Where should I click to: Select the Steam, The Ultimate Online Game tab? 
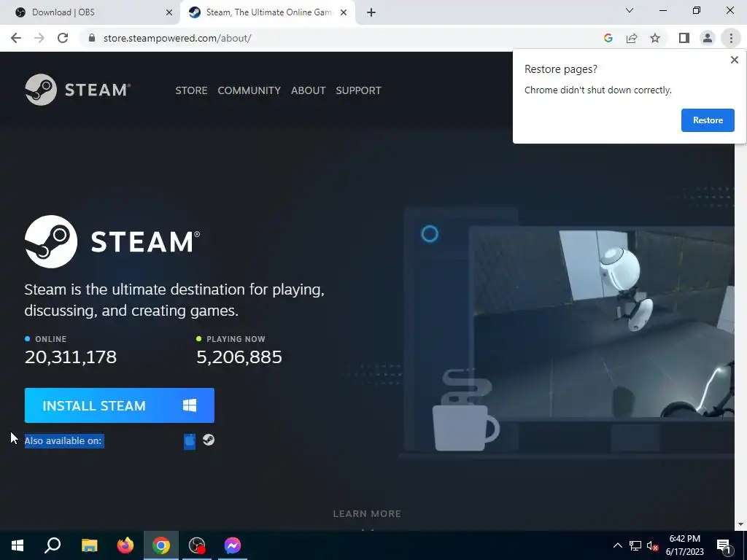(267, 12)
